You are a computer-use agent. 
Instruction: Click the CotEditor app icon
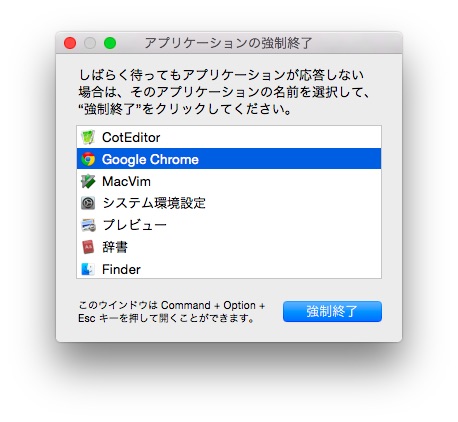tap(88, 137)
